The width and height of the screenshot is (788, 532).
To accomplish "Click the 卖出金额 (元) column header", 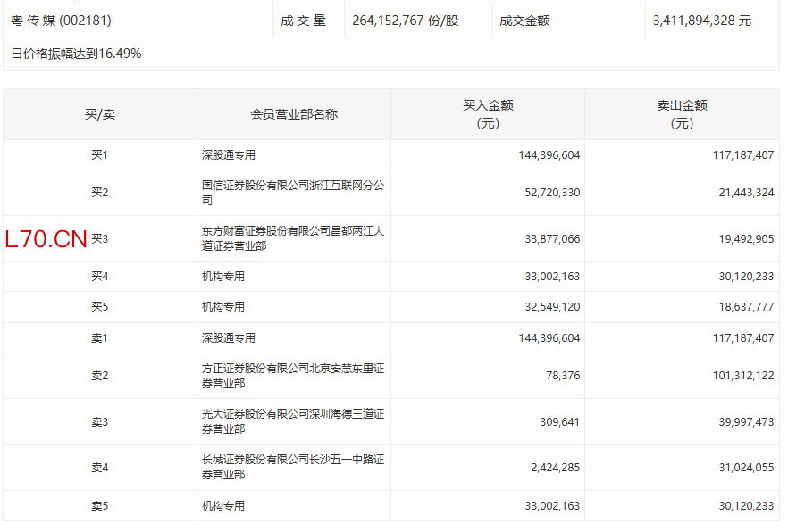I will coord(682,114).
